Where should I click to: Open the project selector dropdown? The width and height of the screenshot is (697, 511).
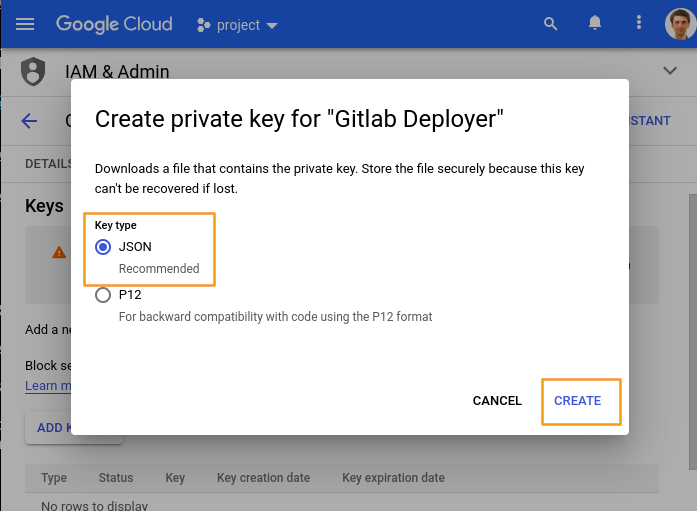[x=238, y=25]
